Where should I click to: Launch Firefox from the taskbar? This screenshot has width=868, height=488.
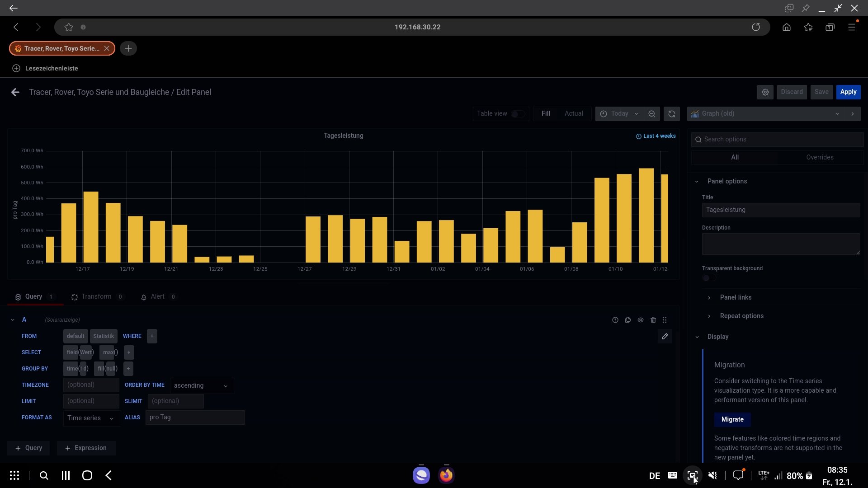pos(446,475)
